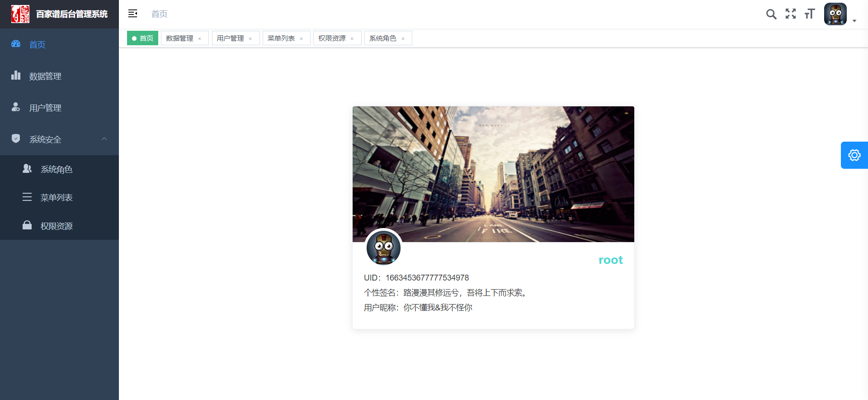The width and height of the screenshot is (868, 400).
Task: Select 系统角色 in the sidebar
Action: tap(57, 169)
